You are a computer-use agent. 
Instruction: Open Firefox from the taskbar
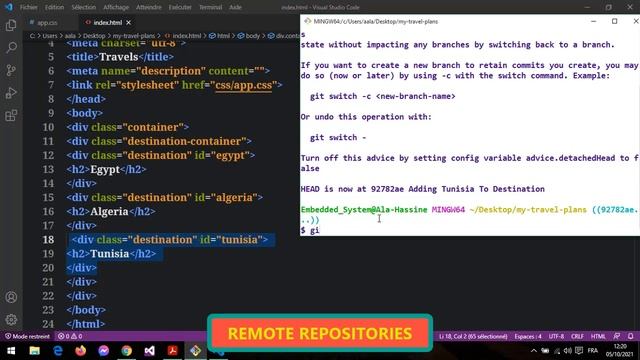click(x=81, y=351)
